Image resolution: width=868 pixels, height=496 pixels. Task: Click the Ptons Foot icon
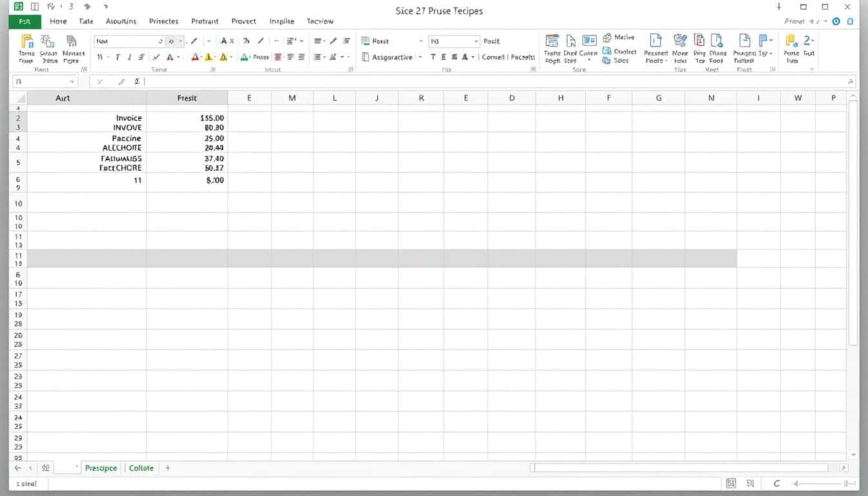click(718, 41)
